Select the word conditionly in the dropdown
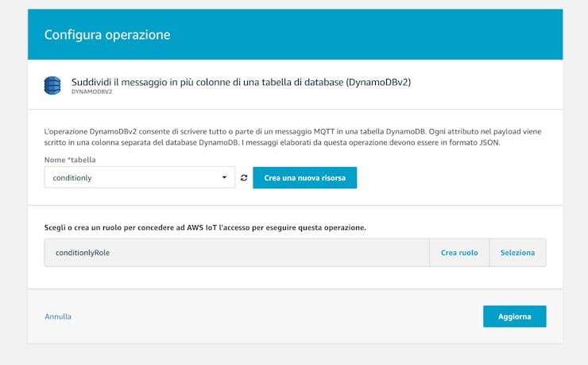The image size is (588, 365). (72, 178)
